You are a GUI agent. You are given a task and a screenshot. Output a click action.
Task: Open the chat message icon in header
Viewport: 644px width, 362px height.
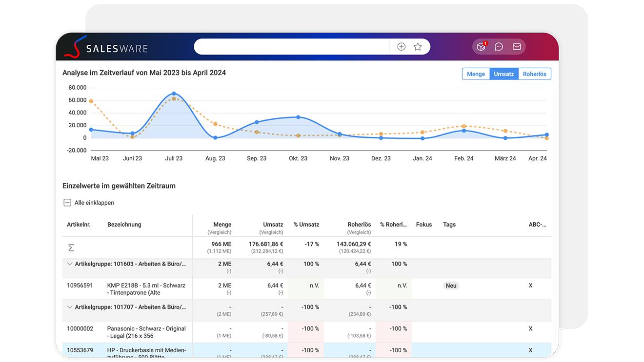tap(499, 46)
